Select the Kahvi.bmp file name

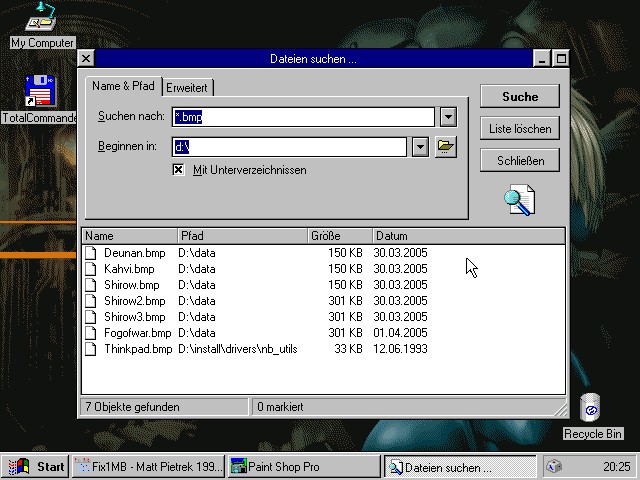(129, 269)
